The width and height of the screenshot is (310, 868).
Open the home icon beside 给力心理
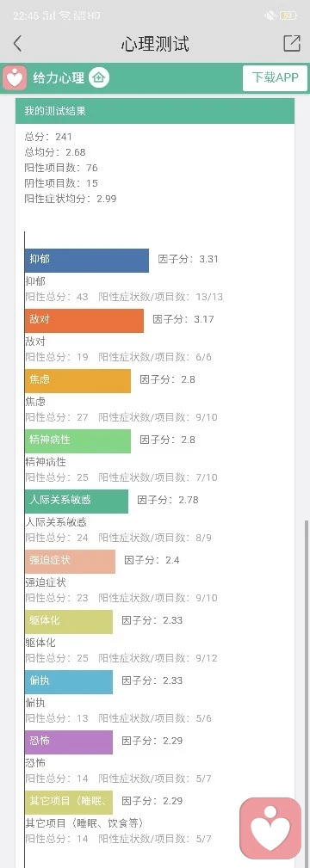click(x=99, y=77)
